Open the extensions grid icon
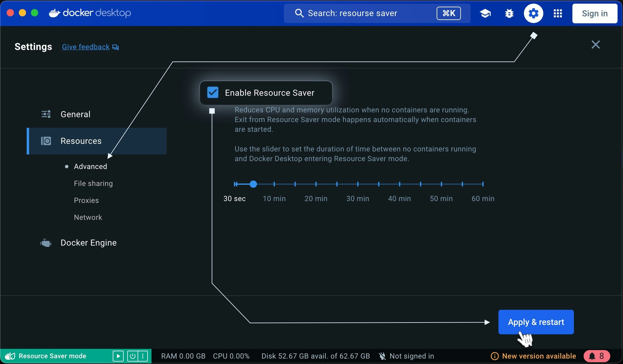 coord(558,13)
